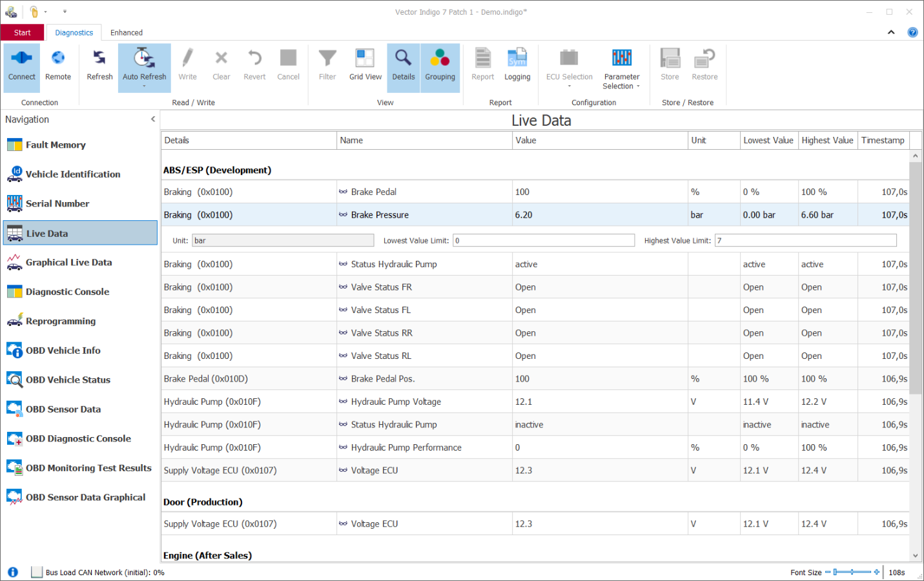The height and width of the screenshot is (581, 924).
Task: Open Parameter Selection dropdown
Action: tap(622, 68)
